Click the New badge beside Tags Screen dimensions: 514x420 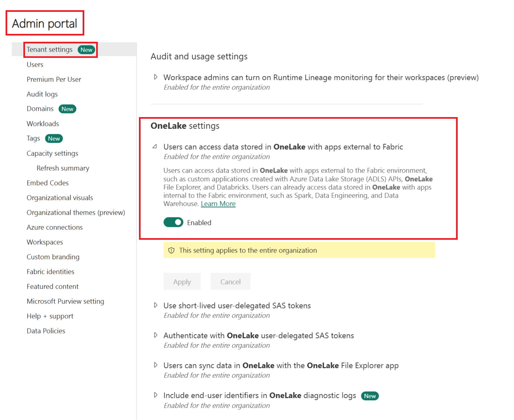pos(54,138)
